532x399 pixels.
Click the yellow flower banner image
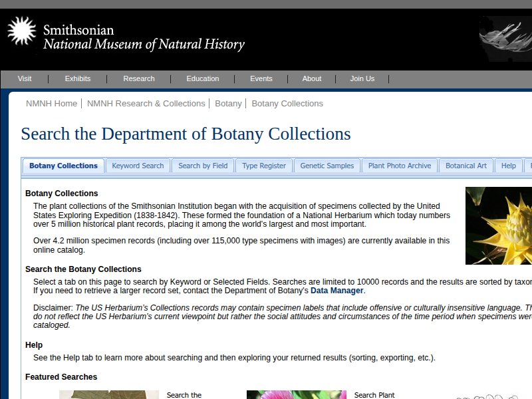497,225
